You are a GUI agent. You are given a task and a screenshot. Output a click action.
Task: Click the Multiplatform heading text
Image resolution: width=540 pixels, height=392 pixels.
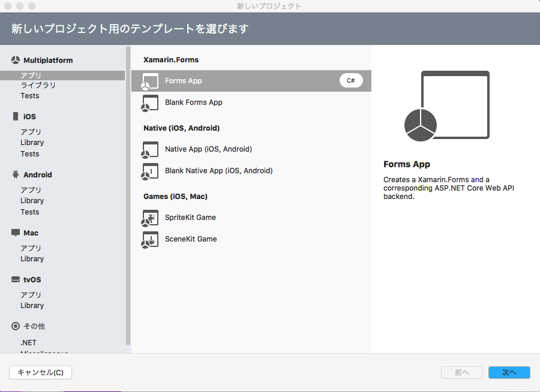pyautogui.click(x=48, y=60)
